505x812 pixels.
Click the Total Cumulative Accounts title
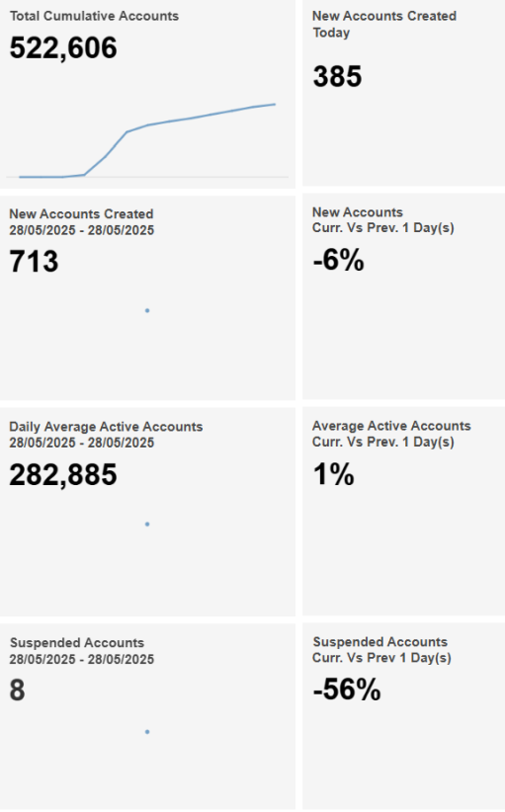[x=94, y=16]
